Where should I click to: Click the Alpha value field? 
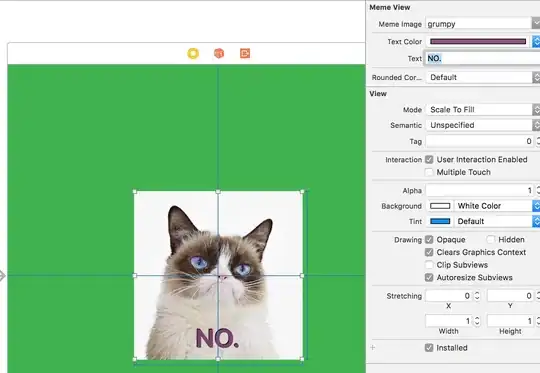click(480, 190)
